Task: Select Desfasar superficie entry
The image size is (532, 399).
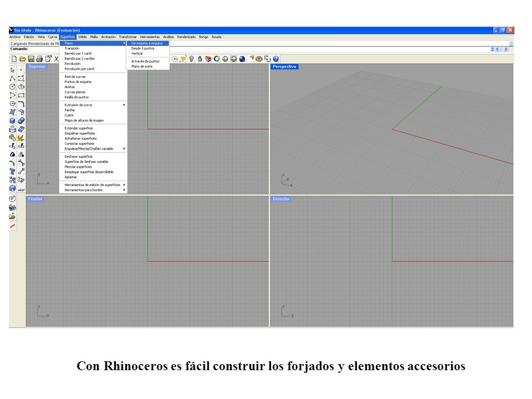Action: pos(93,157)
